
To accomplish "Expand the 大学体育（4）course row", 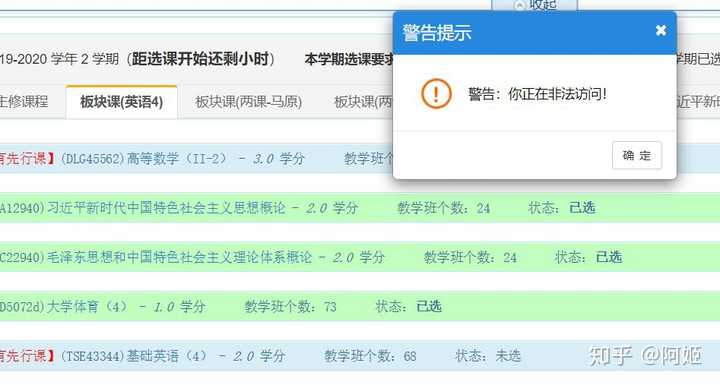I will pos(360,306).
